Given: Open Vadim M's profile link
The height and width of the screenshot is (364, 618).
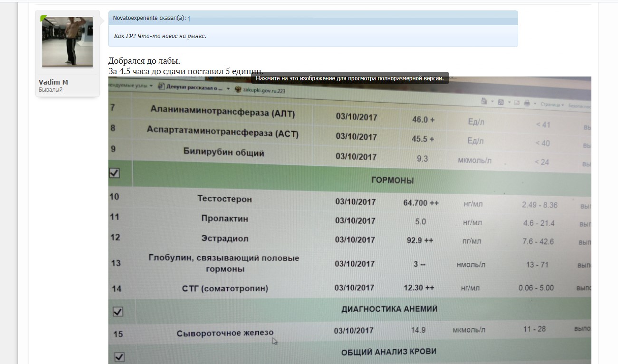Looking at the screenshot, I should coord(52,82).
